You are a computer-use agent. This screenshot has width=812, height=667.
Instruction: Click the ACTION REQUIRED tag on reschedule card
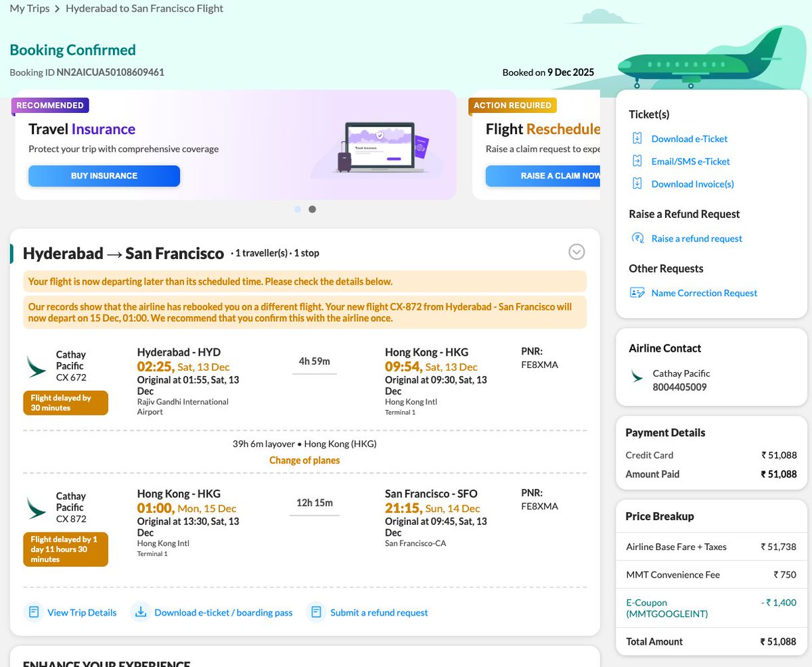click(x=512, y=106)
